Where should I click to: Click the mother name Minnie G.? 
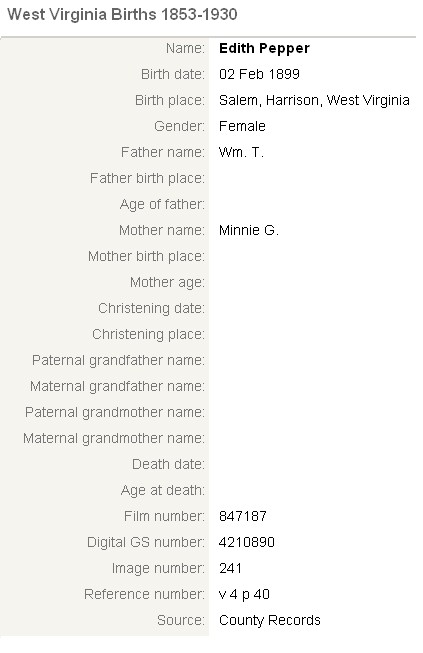(249, 230)
